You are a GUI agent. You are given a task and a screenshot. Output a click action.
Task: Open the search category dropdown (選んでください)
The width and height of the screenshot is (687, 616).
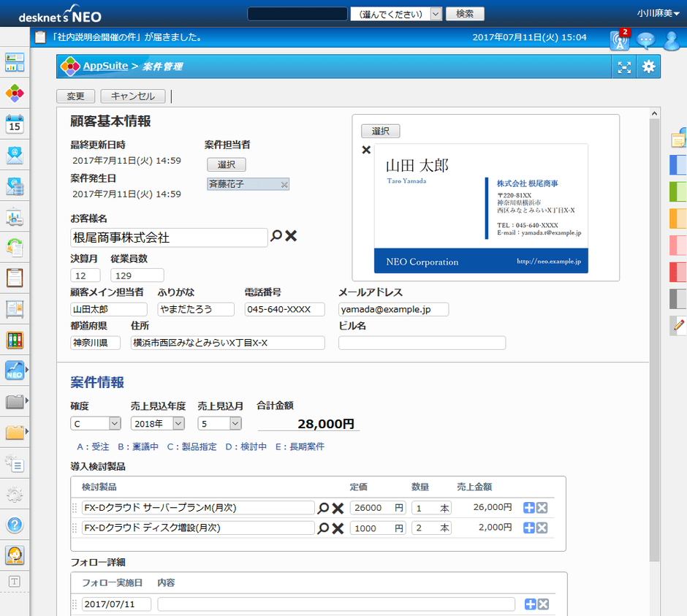click(x=397, y=14)
